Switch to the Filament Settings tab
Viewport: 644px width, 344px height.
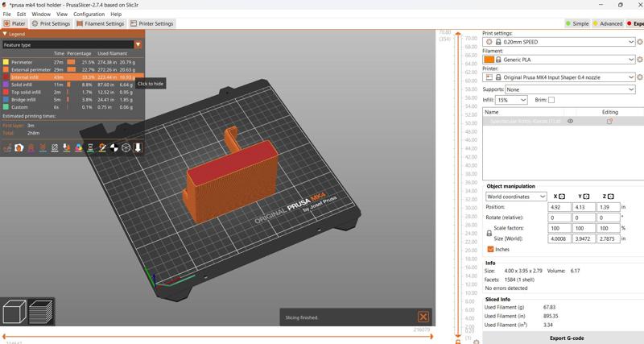tap(101, 24)
